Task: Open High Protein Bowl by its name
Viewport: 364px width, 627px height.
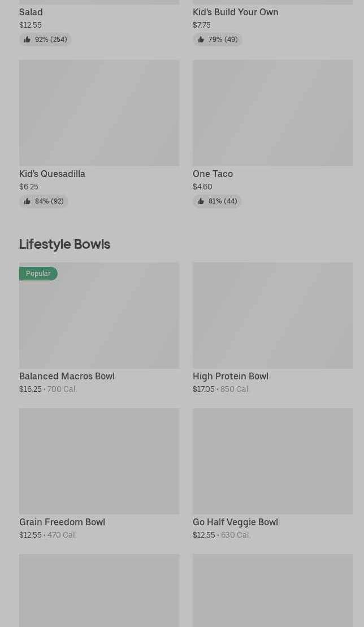Action: click(x=230, y=376)
